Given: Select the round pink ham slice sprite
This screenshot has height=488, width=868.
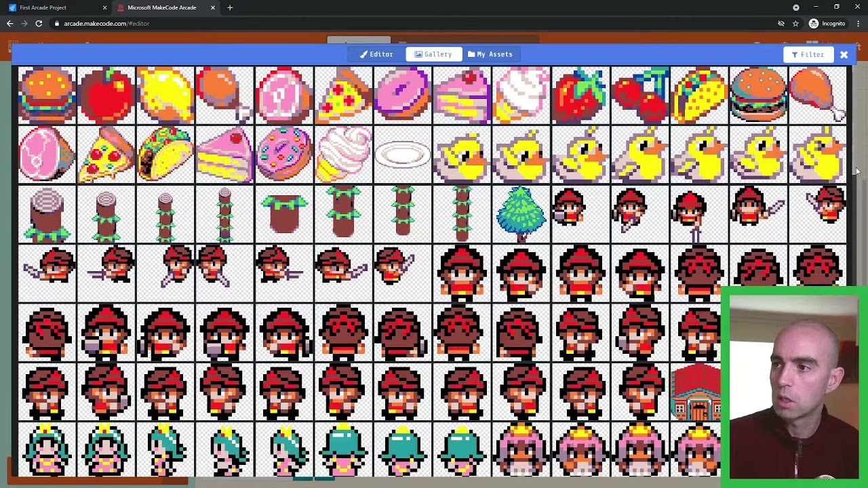Looking at the screenshot, I should point(284,95).
